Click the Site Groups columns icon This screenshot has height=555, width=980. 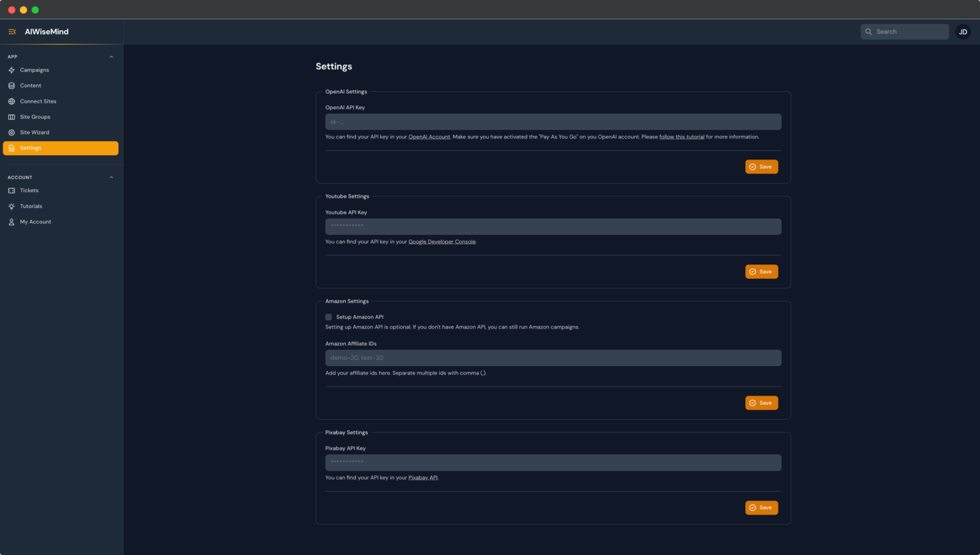(x=11, y=117)
